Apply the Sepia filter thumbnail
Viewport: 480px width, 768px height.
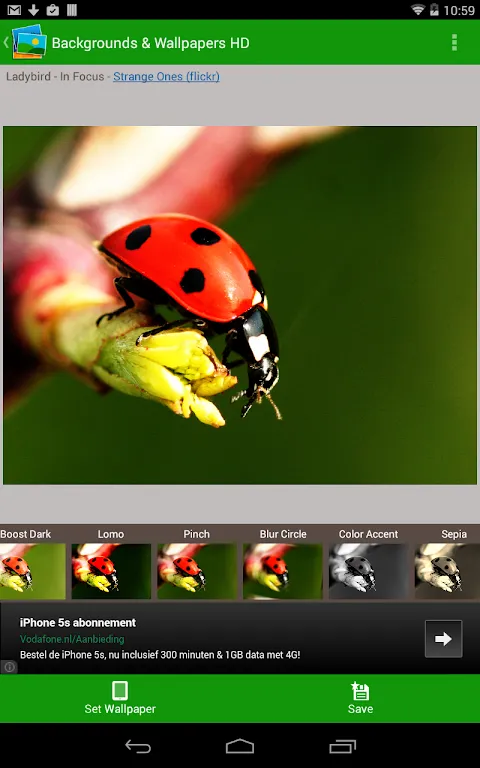[x=447, y=571]
